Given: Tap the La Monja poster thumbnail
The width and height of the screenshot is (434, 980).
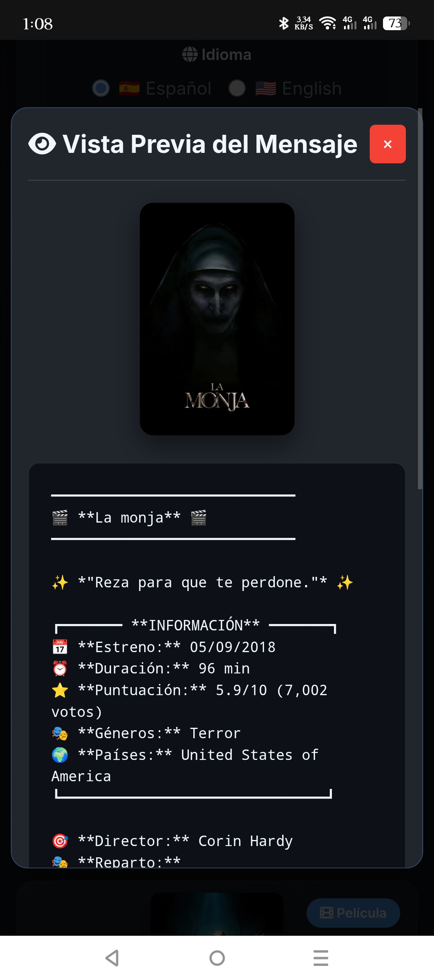Looking at the screenshot, I should click(x=217, y=319).
